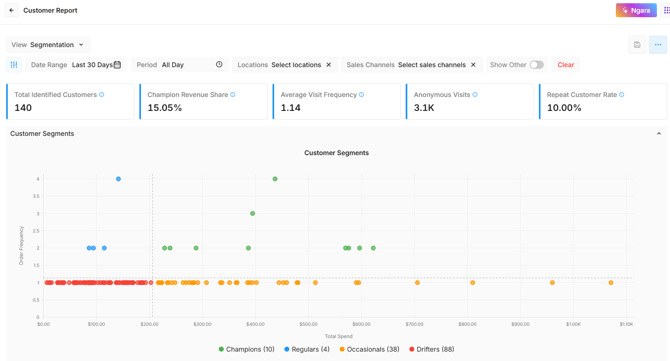Go back using the arrow icon

12,10
